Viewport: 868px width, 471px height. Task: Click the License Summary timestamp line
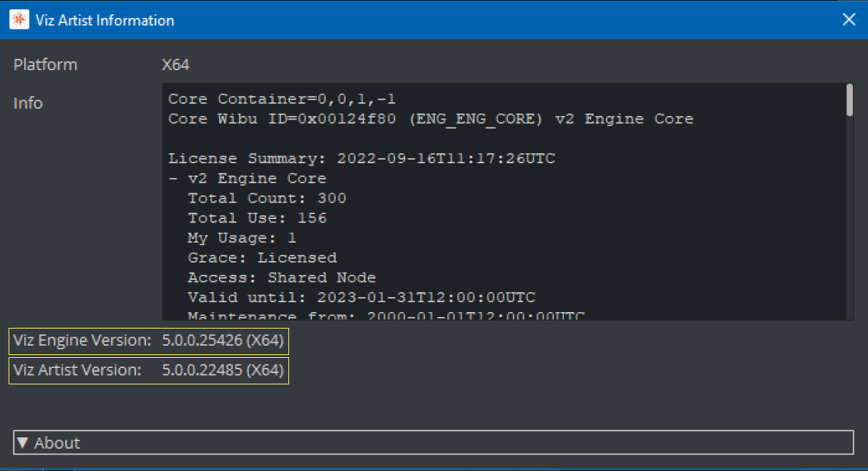coord(361,159)
